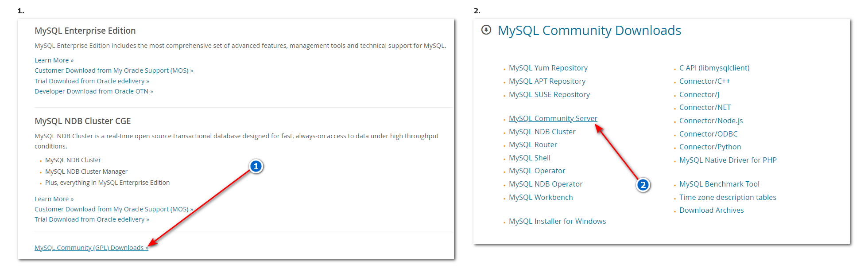The height and width of the screenshot is (277, 868).
Task: Click the blue numbered marker 2
Action: [x=643, y=185]
